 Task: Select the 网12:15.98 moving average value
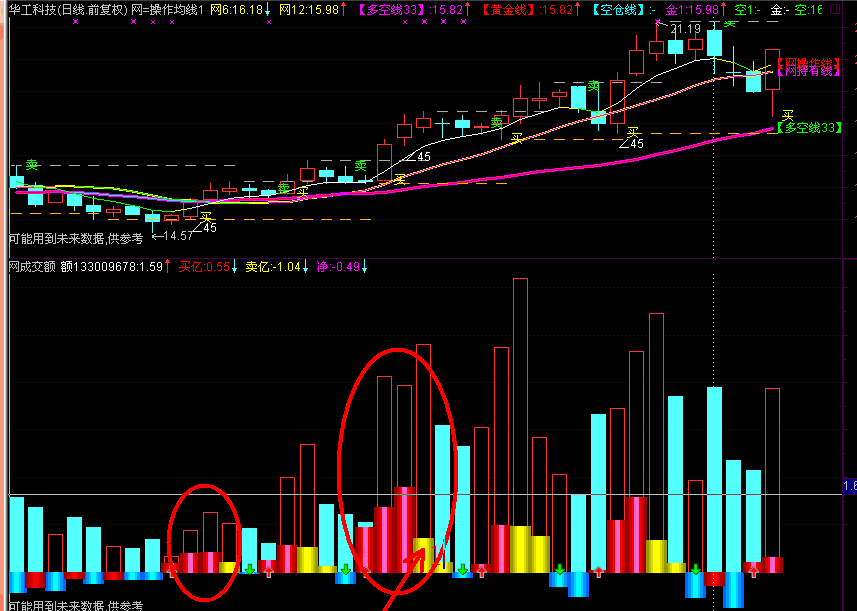(311, 9)
